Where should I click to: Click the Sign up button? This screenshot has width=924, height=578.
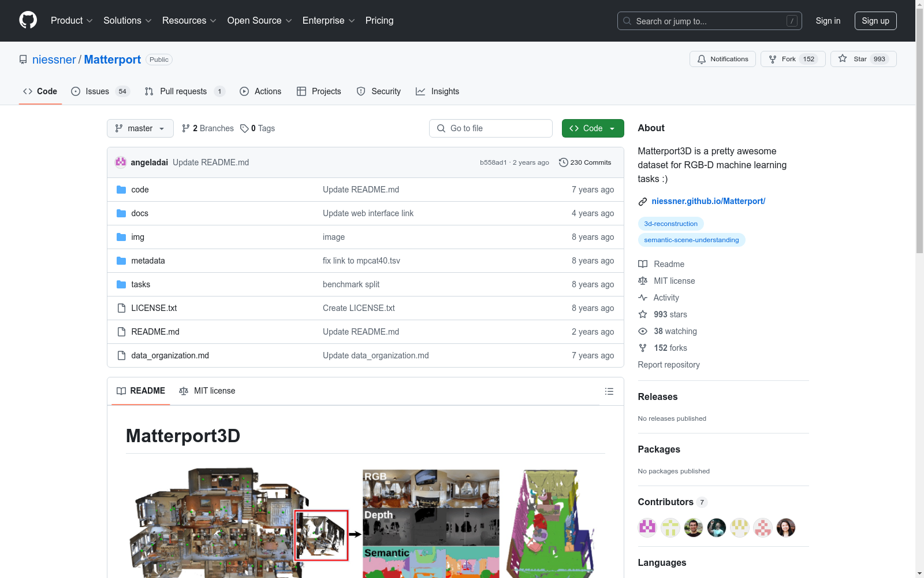(x=875, y=21)
